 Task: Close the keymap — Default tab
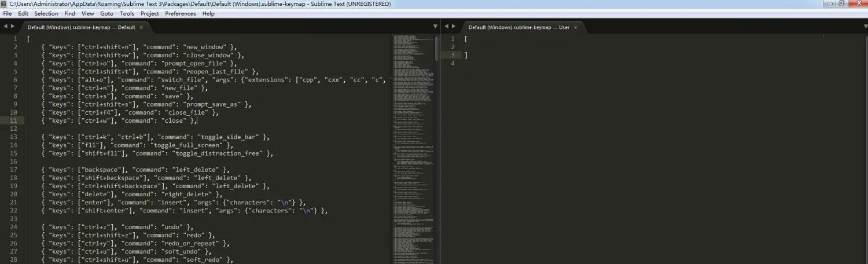[x=141, y=27]
